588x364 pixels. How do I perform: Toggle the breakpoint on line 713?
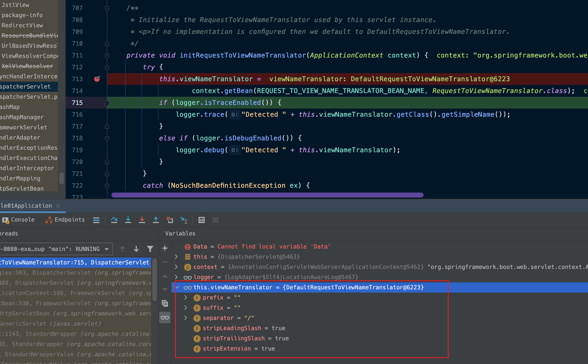click(97, 79)
